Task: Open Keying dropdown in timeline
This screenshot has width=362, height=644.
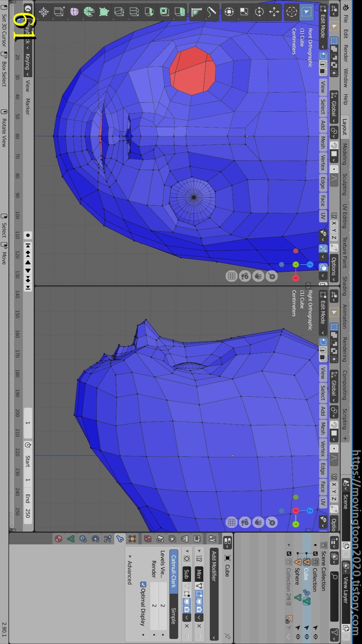Action: (28, 65)
